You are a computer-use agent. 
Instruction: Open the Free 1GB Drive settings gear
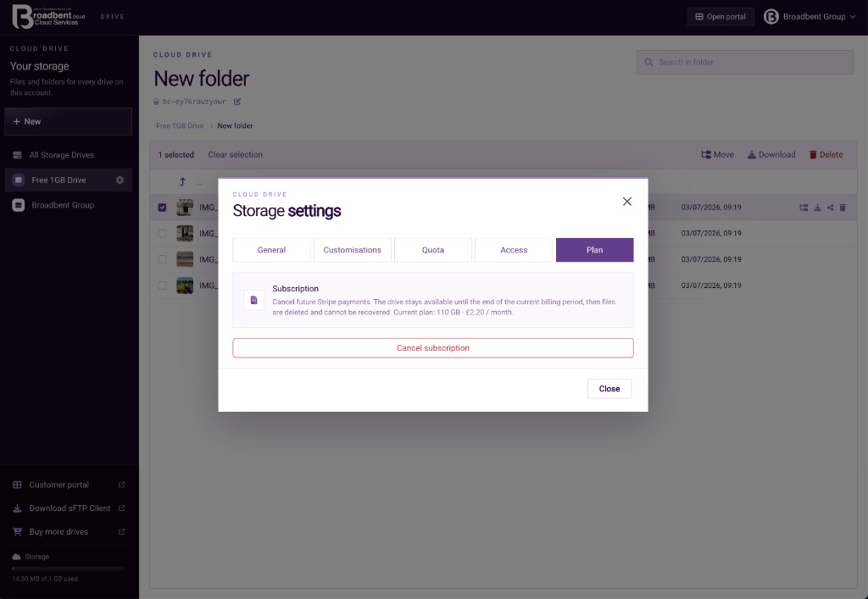point(120,180)
